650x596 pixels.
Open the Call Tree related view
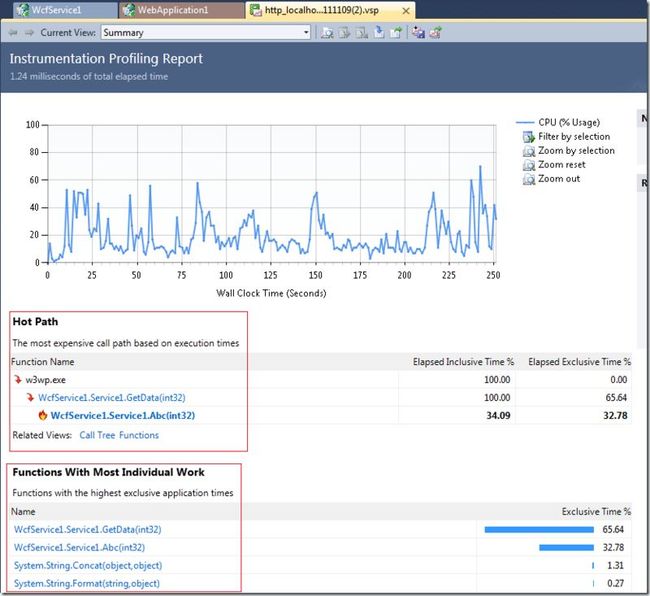97,435
